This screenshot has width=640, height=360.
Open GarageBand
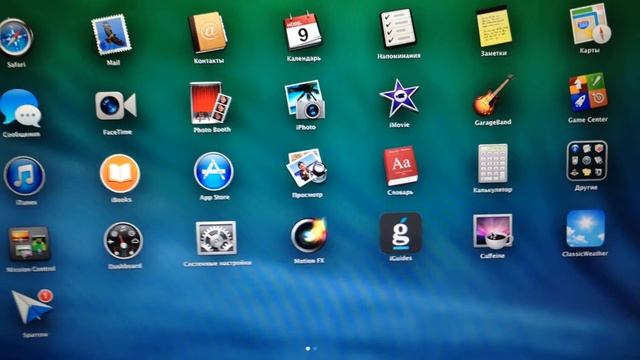click(493, 96)
